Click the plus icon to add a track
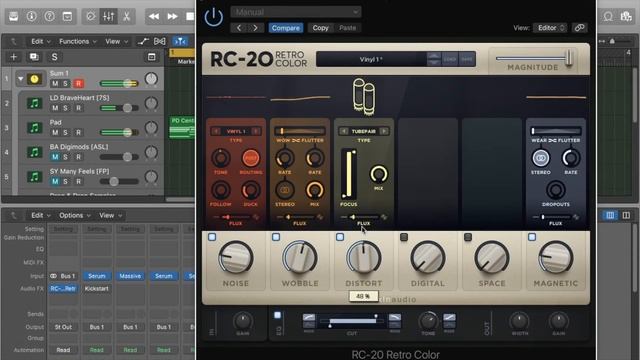 tap(13, 57)
